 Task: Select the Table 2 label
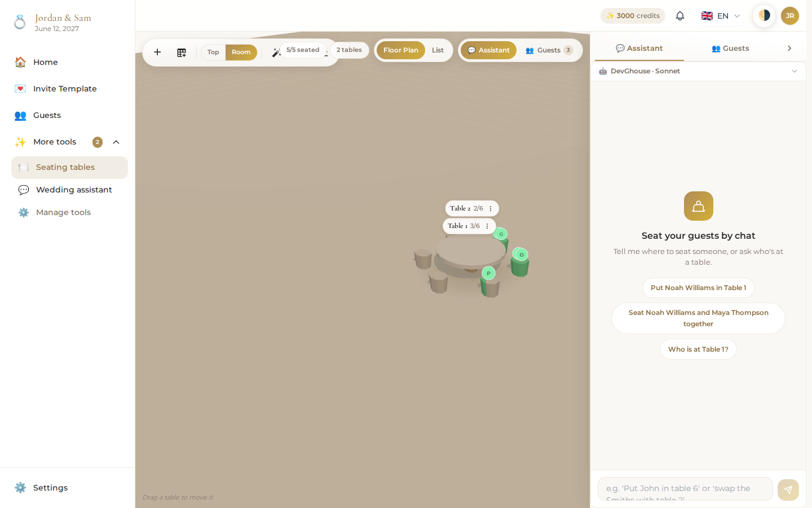(x=460, y=209)
